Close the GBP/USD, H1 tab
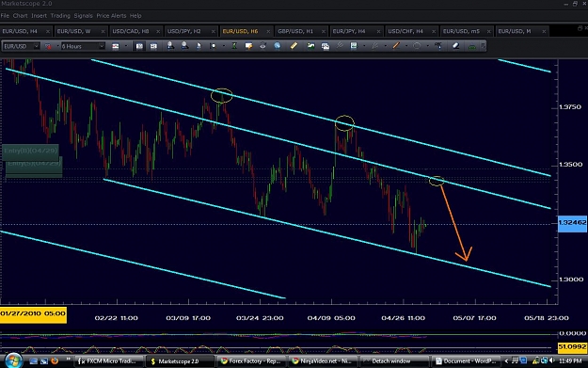588x368 pixels. click(324, 31)
